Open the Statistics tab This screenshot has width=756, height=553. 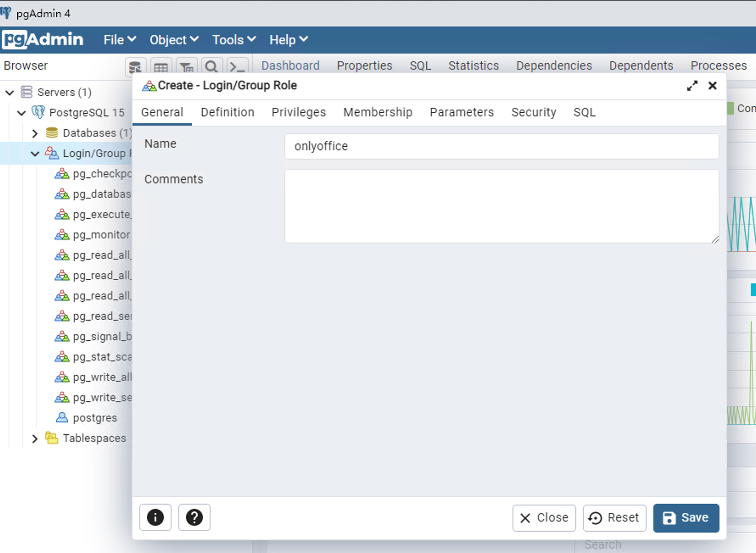(473, 66)
